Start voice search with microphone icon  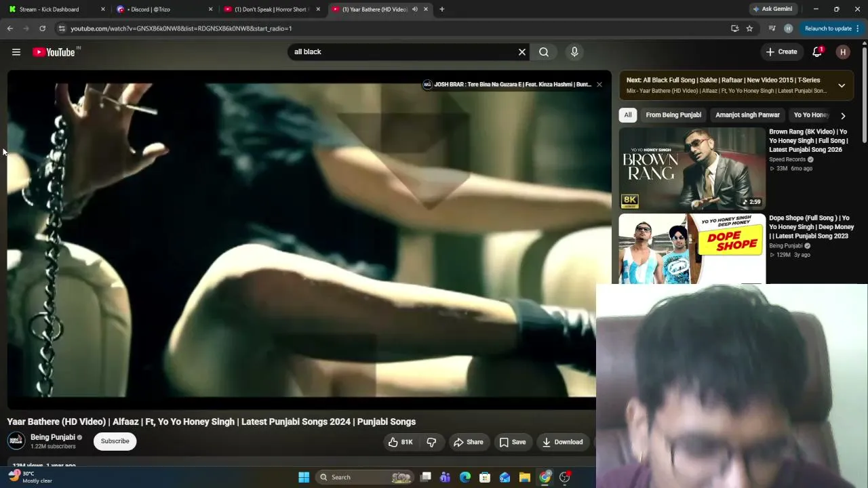[574, 52]
